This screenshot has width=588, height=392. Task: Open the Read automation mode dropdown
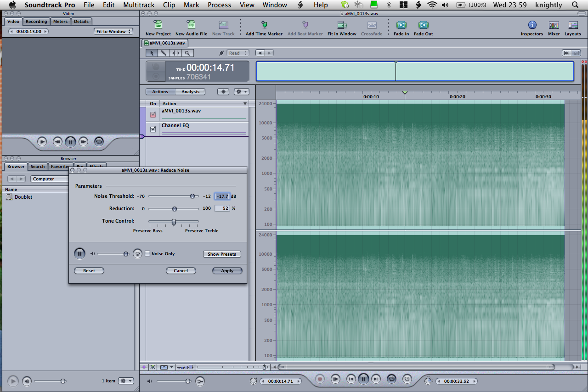point(238,53)
